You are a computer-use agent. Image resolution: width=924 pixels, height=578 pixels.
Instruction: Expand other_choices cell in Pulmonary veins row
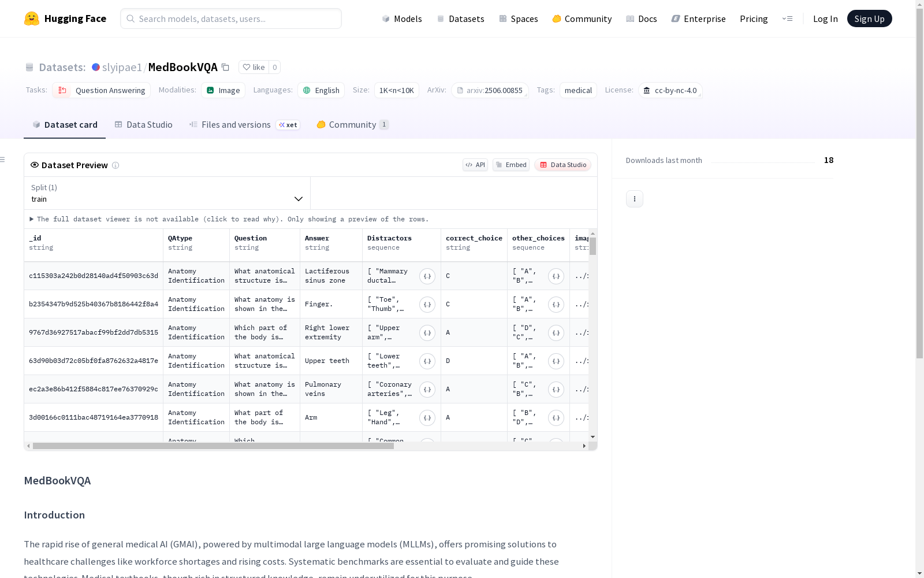[x=556, y=390]
